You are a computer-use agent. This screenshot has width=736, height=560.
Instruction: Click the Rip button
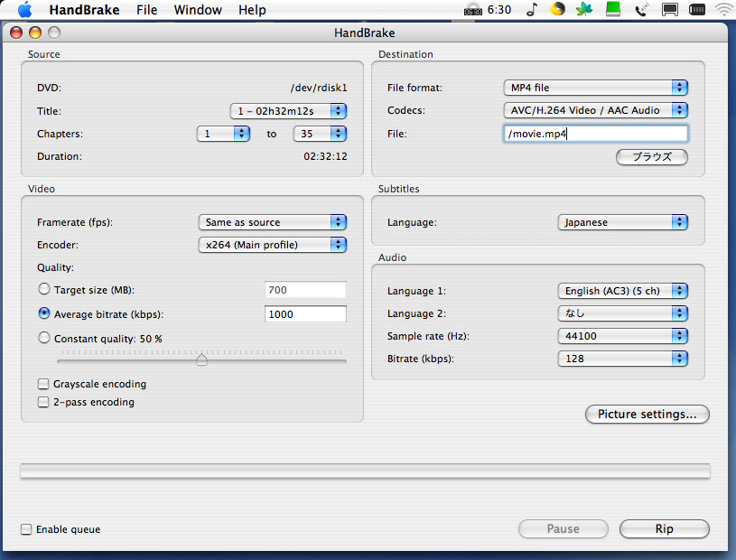[x=664, y=529]
